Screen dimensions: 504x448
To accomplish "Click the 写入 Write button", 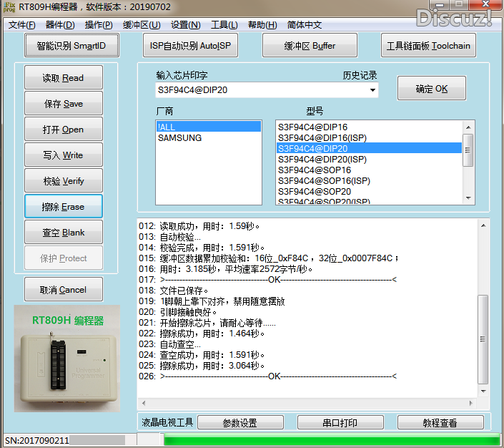I will pos(64,155).
